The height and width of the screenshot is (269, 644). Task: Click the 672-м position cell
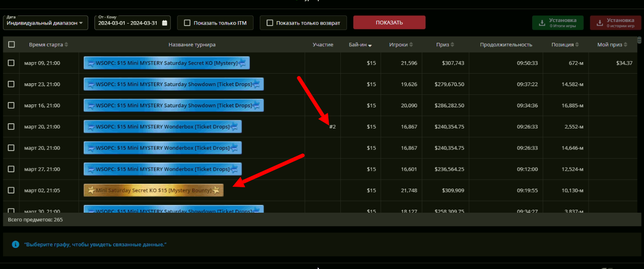[576, 63]
